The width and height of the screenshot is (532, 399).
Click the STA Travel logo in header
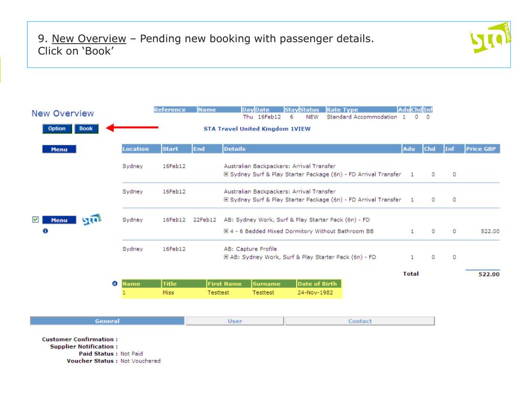490,38
